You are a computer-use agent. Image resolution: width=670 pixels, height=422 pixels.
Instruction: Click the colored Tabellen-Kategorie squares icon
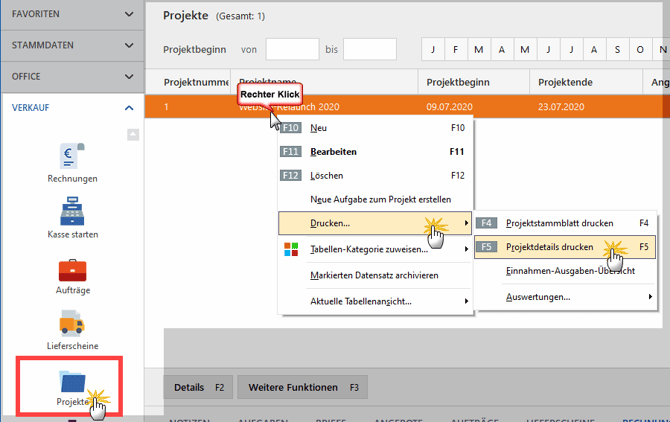click(291, 248)
